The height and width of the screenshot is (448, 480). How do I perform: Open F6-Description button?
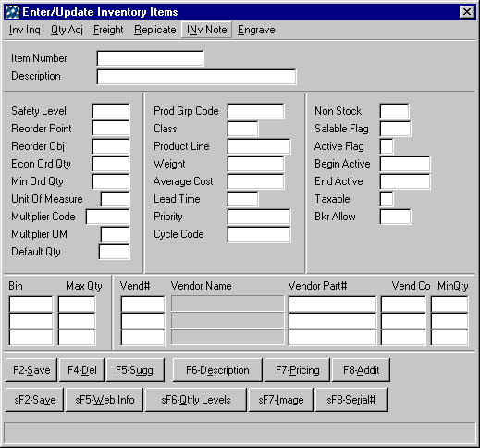pyautogui.click(x=217, y=370)
